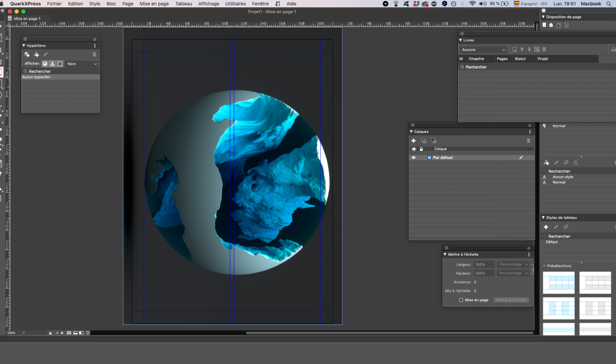Add new character style icon

tap(546, 162)
